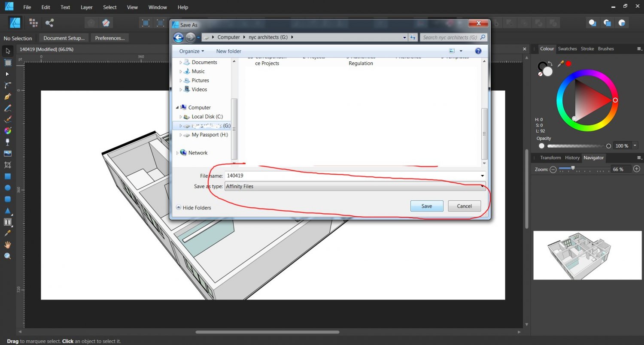The width and height of the screenshot is (644, 345).
Task: Select the Move tool
Action: pos(8,51)
